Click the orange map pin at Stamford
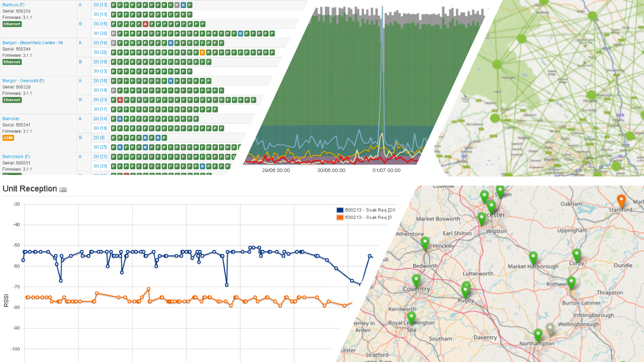Screen dimensions: 644x362 click(621, 201)
